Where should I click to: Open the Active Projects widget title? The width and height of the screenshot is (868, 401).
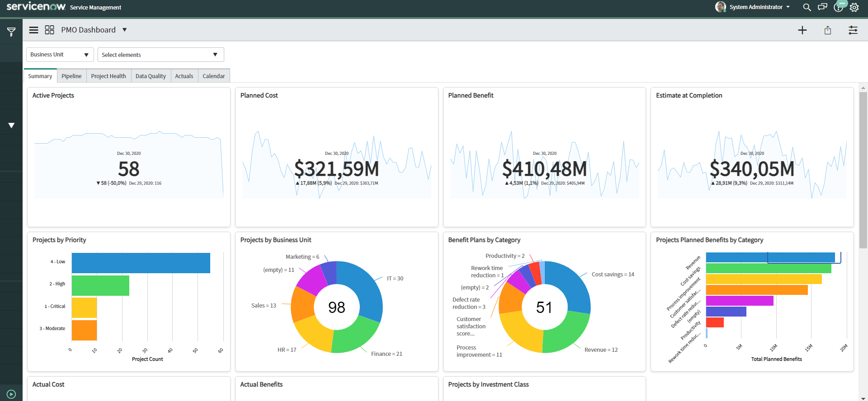(53, 95)
